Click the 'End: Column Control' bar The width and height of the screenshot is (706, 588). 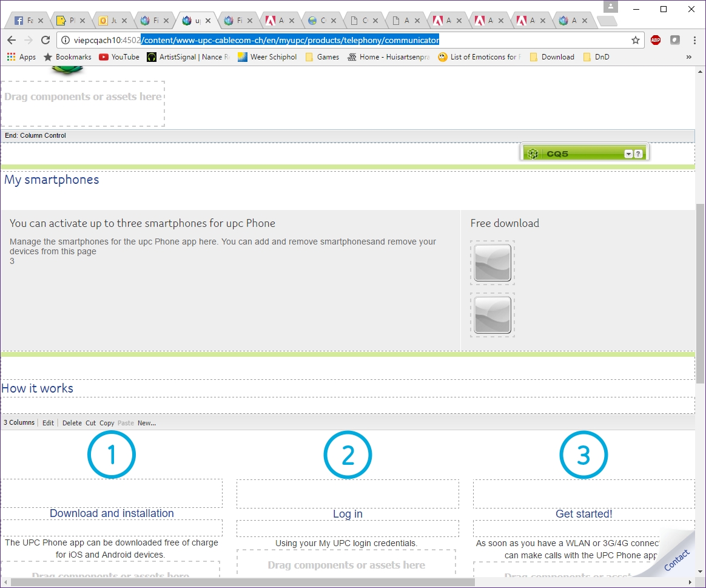click(x=348, y=136)
